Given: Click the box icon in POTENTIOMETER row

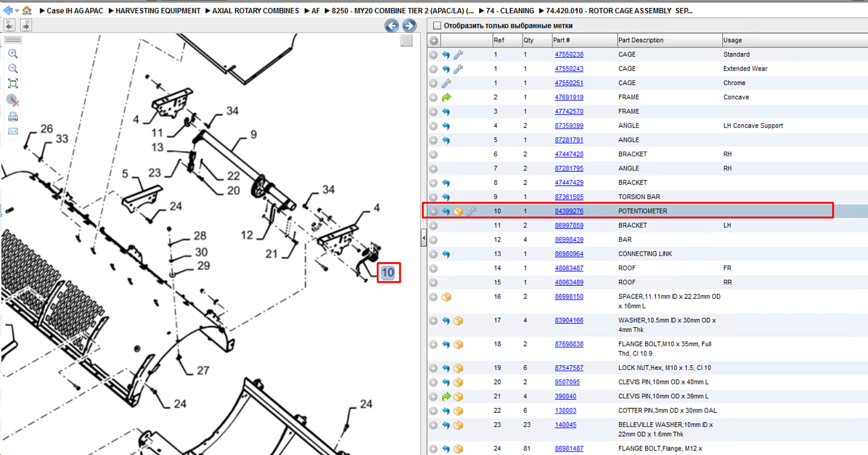Looking at the screenshot, I should pos(458,212).
